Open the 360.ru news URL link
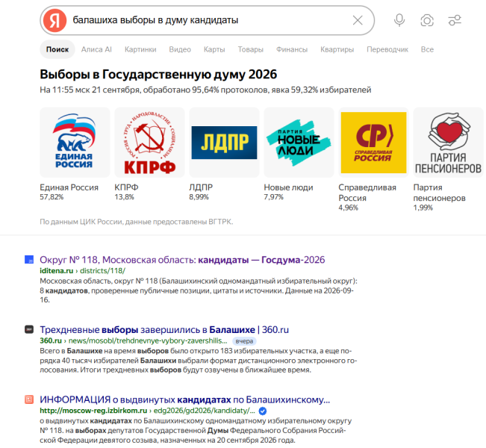 point(134,340)
